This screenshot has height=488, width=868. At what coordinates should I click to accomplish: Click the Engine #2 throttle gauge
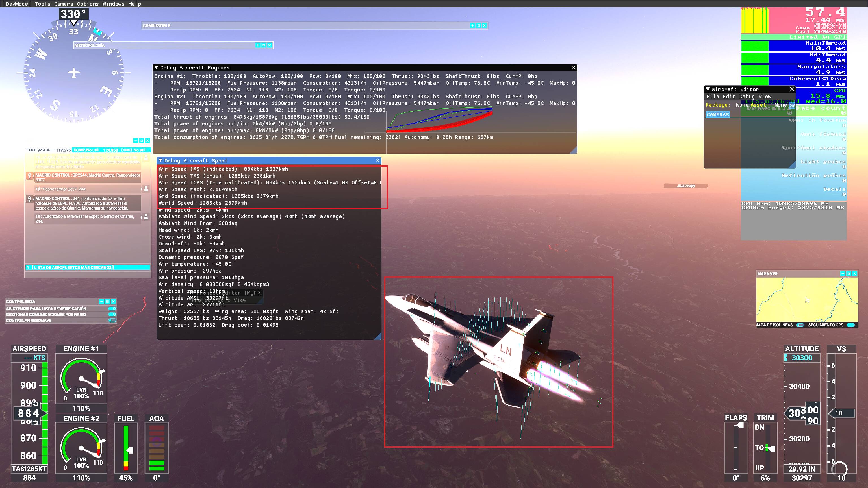(81, 448)
